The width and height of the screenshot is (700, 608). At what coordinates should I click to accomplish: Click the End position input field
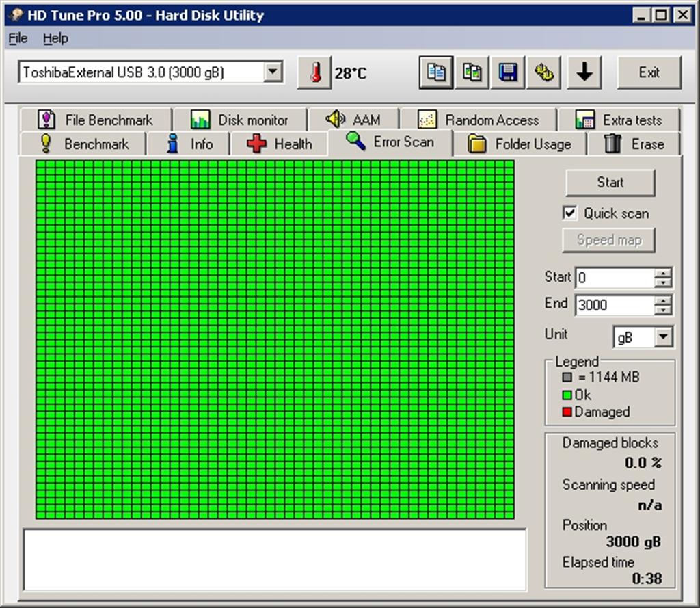click(x=615, y=304)
